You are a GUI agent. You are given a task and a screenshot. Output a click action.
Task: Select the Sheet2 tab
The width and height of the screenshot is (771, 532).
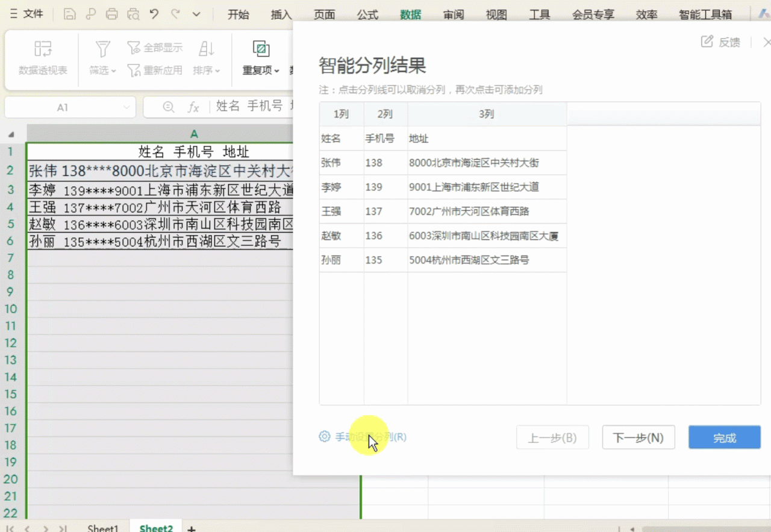pos(156,528)
